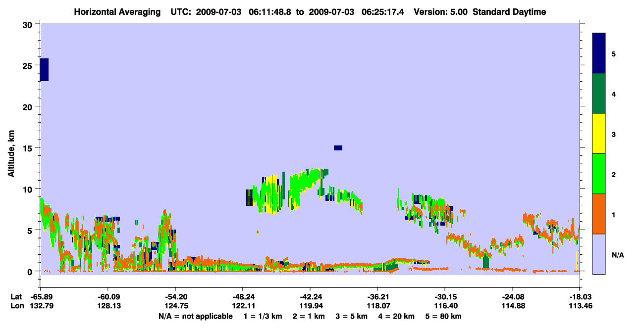Click the legend entry '1 = 1/3 km'

point(262,316)
